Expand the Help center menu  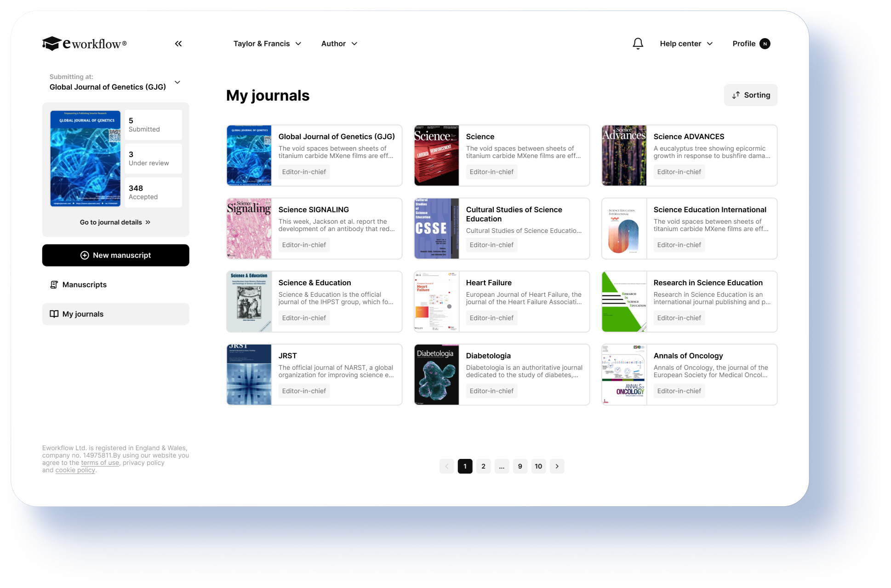pos(686,44)
